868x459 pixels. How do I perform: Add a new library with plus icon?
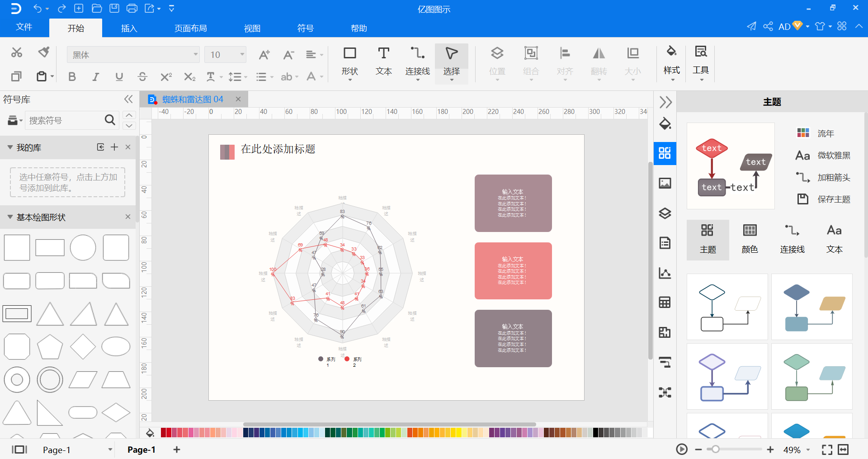coord(114,147)
